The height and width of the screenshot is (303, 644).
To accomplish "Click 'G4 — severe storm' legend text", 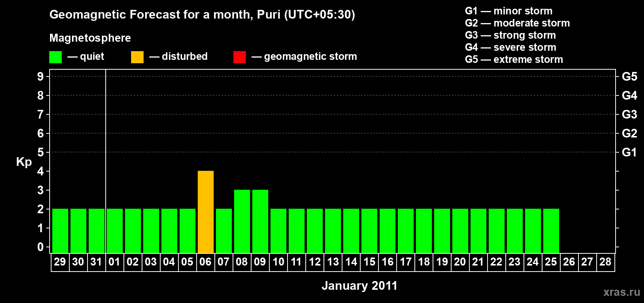I will click(x=511, y=47).
